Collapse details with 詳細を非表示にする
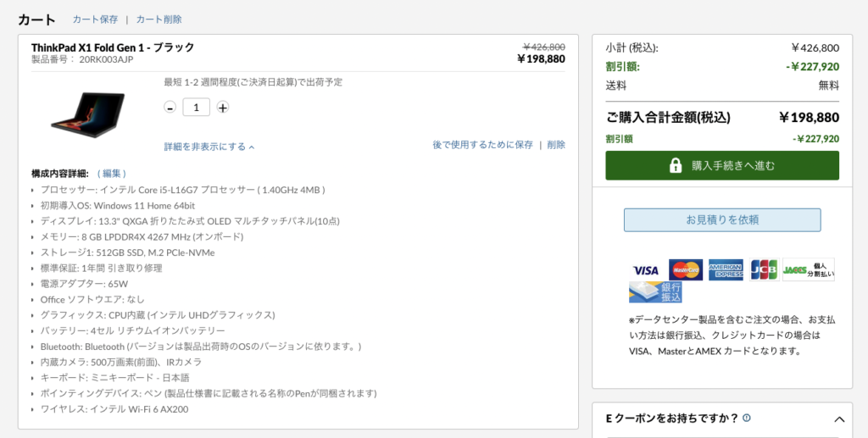Screen dimensions: 868x438 coord(209,147)
